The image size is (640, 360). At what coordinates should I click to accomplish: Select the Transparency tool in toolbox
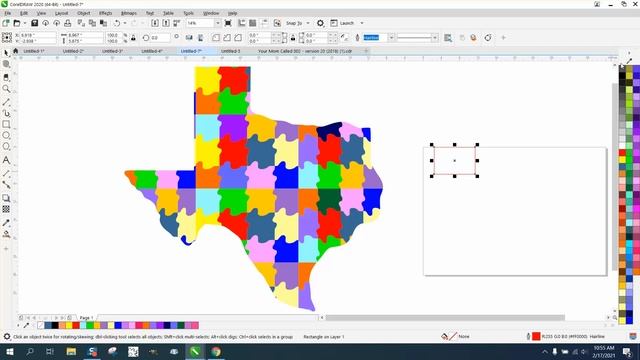[x=6, y=209]
